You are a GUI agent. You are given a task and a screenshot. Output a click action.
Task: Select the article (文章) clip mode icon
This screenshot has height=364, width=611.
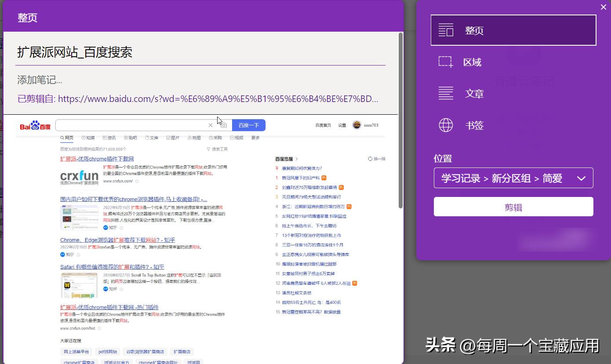point(446,93)
